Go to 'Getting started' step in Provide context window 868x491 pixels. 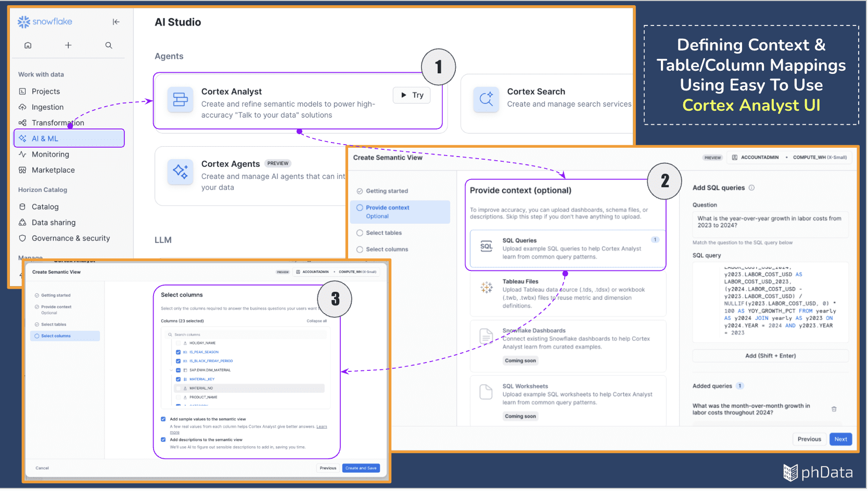click(387, 191)
